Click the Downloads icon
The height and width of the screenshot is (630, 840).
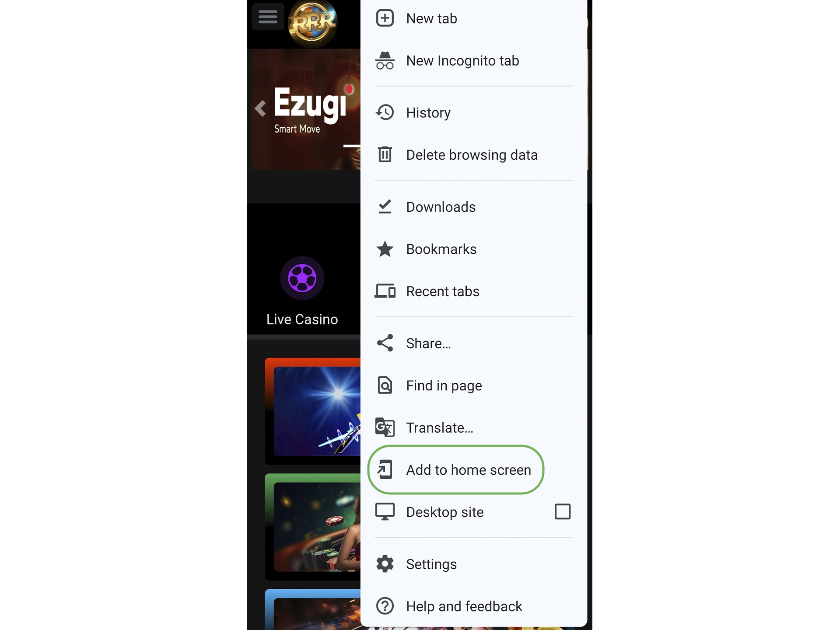[385, 206]
